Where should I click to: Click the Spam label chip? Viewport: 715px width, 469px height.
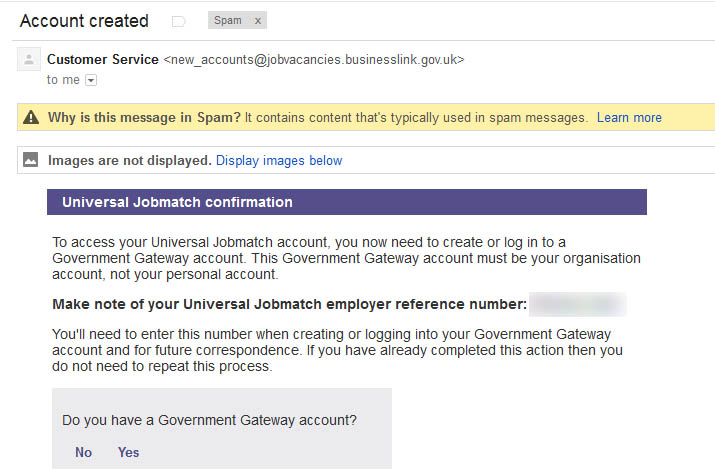227,21
